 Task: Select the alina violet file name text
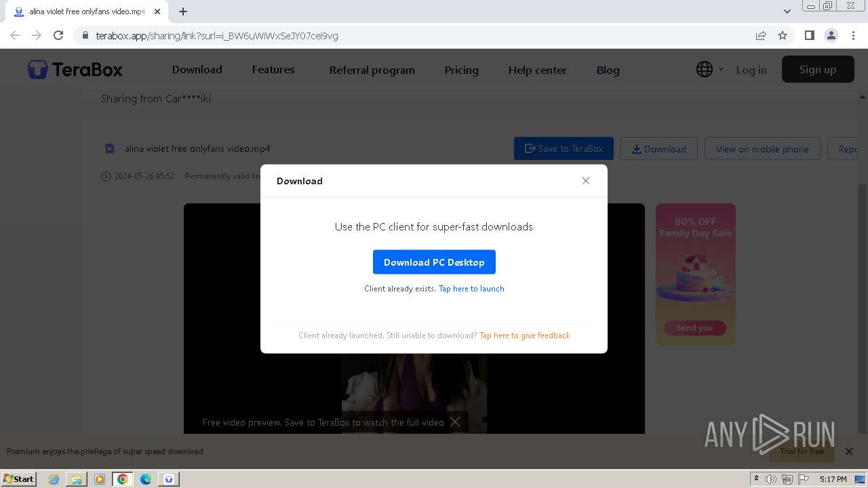pos(197,148)
